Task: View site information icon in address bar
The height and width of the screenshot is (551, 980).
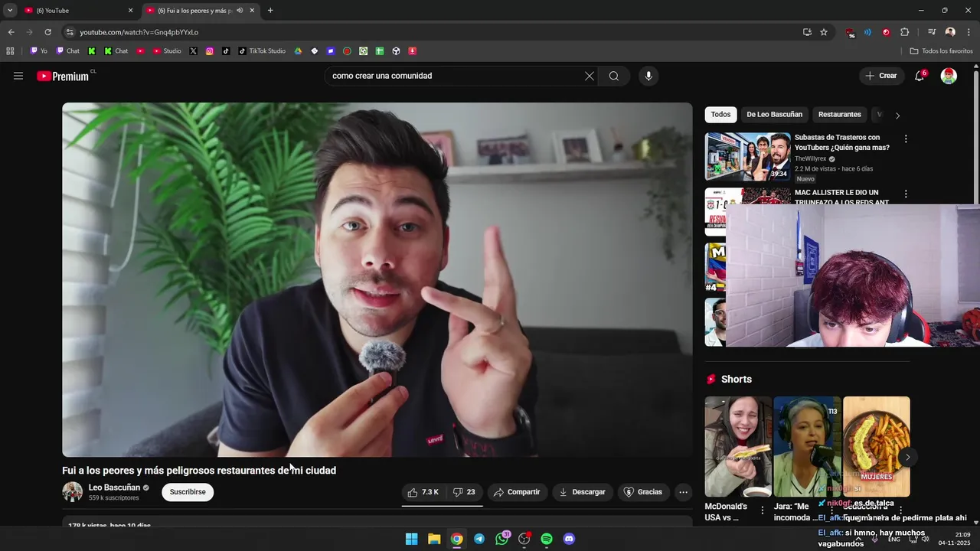Action: [70, 32]
